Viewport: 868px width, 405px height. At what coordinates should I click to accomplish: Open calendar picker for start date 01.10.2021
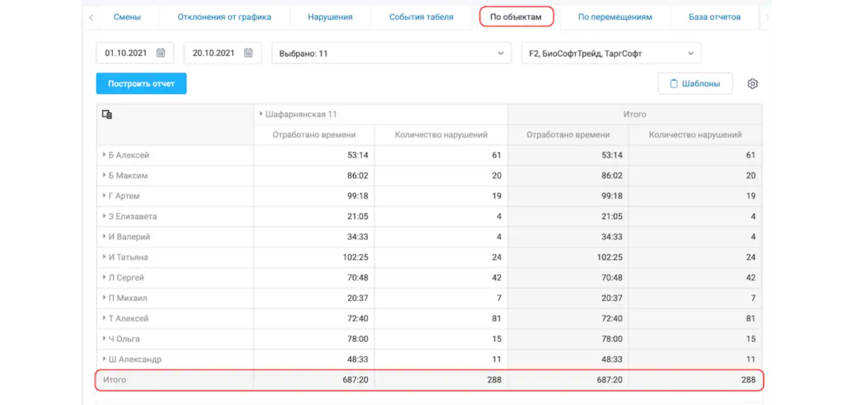(x=161, y=53)
